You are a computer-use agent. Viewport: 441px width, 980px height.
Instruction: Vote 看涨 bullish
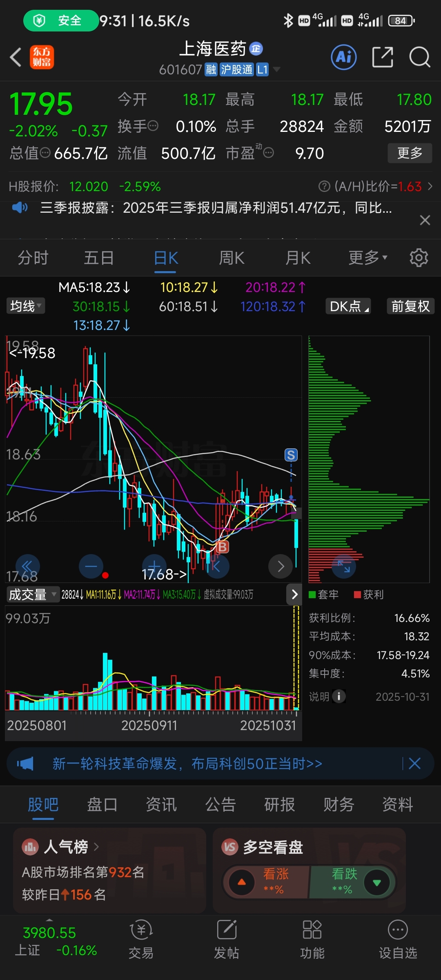(267, 882)
